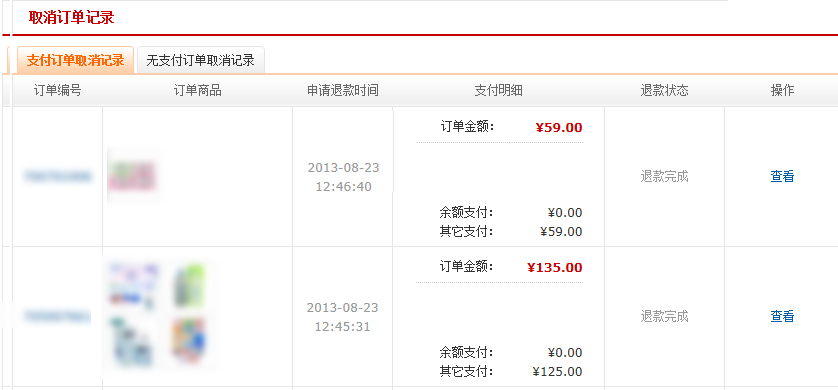Click 查看 link for ¥59.00 order
The image size is (838, 390).
click(782, 176)
